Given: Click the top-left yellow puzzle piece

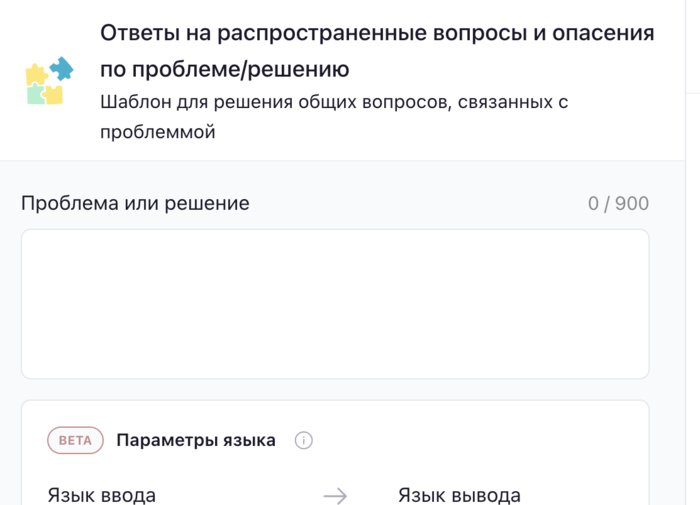Looking at the screenshot, I should pos(36,73).
